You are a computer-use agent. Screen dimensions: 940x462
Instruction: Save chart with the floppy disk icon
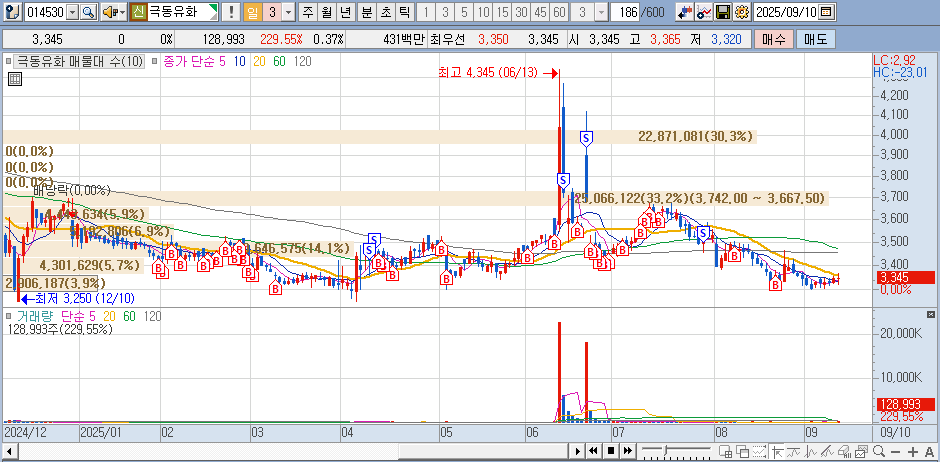pos(722,11)
